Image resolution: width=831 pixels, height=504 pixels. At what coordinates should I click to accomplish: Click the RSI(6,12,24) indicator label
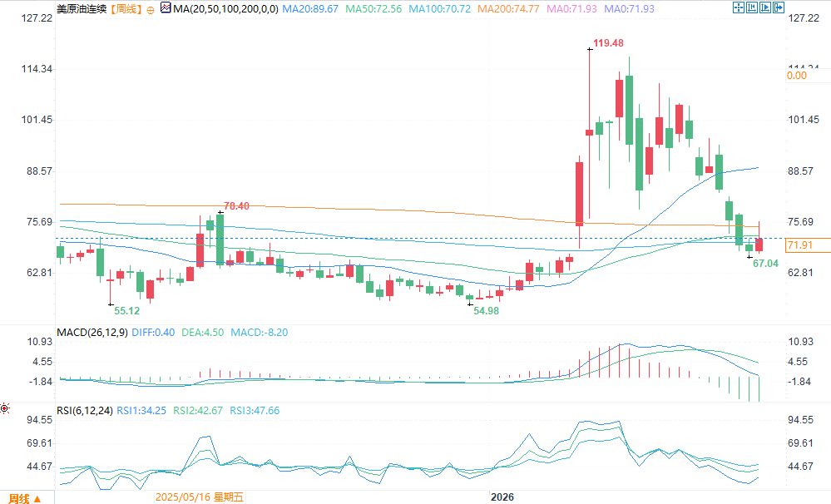85,410
